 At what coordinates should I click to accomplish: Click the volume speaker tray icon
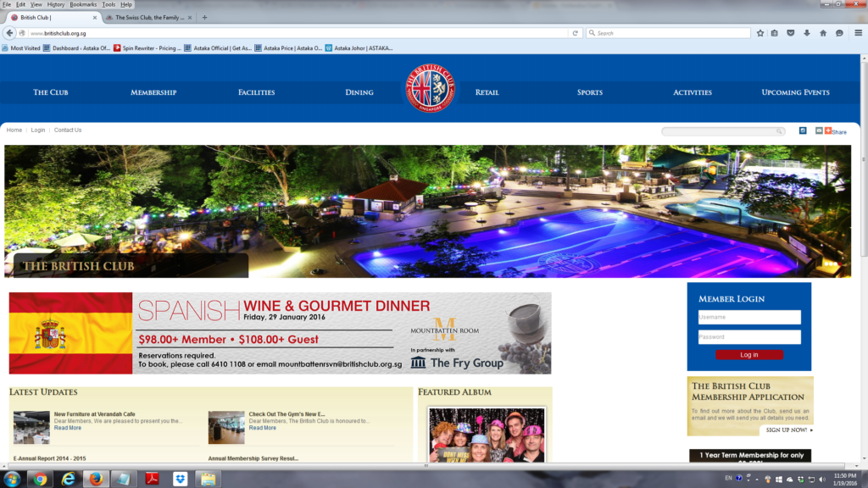tap(822, 480)
